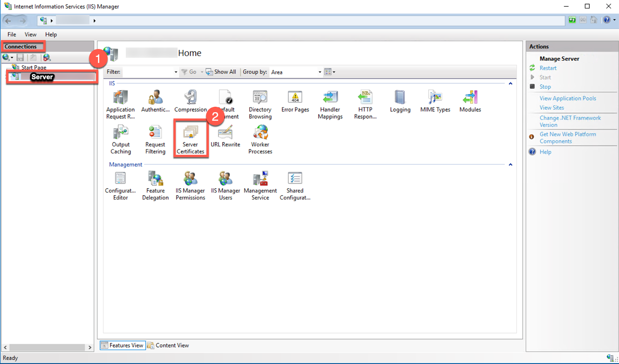
Task: Click the green refresh icon in address bar
Action: (x=572, y=20)
